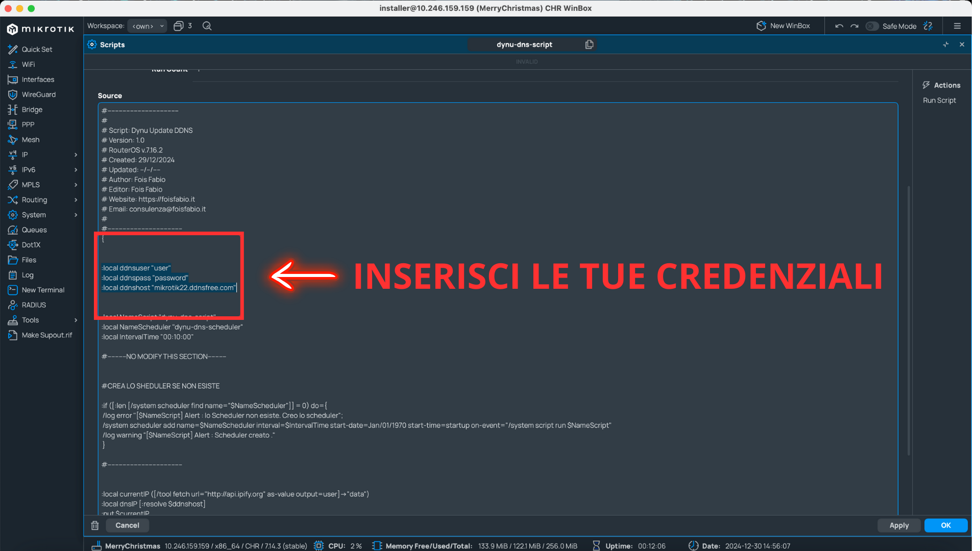Click the search magnifier icon
The width and height of the screenshot is (980, 551).
(x=207, y=26)
